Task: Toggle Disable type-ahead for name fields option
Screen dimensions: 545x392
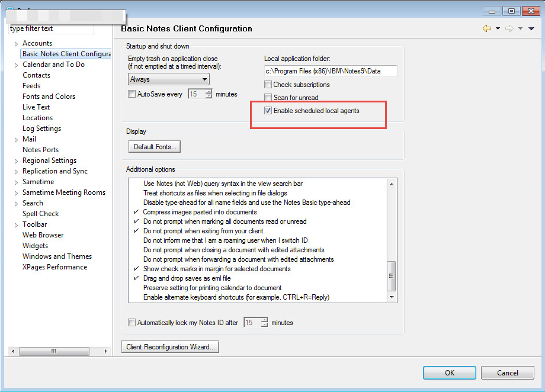Action: click(247, 203)
